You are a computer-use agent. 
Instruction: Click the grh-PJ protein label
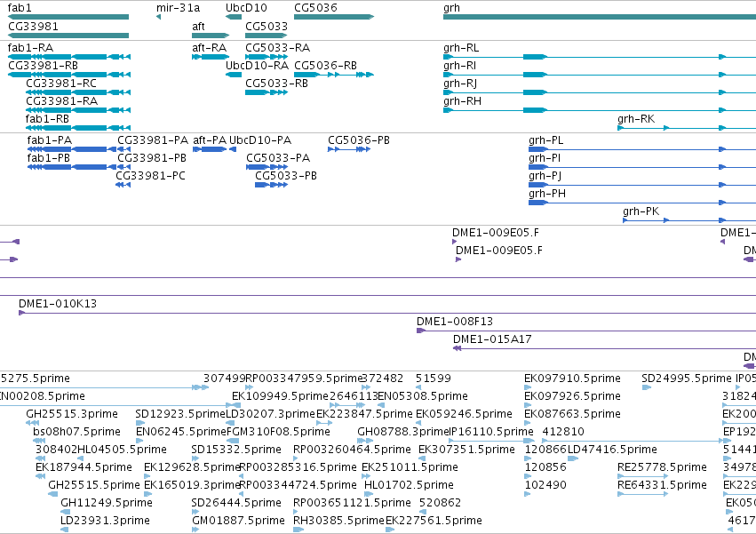click(545, 176)
